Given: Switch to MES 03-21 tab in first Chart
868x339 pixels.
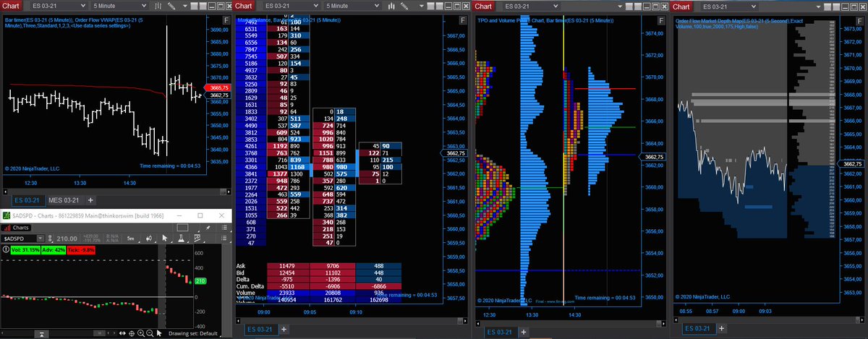Looking at the screenshot, I should click(64, 199).
